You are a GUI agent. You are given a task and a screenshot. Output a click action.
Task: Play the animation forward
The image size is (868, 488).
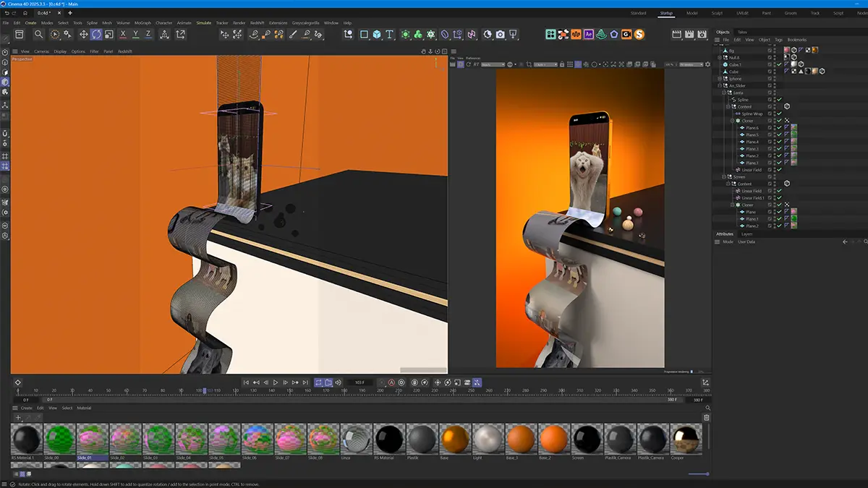[275, 382]
